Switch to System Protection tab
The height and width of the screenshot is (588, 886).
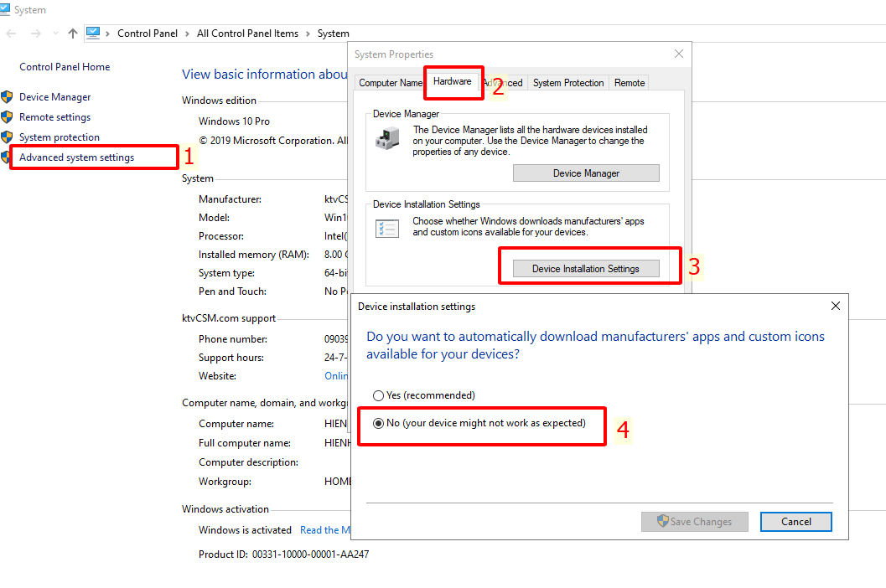568,83
